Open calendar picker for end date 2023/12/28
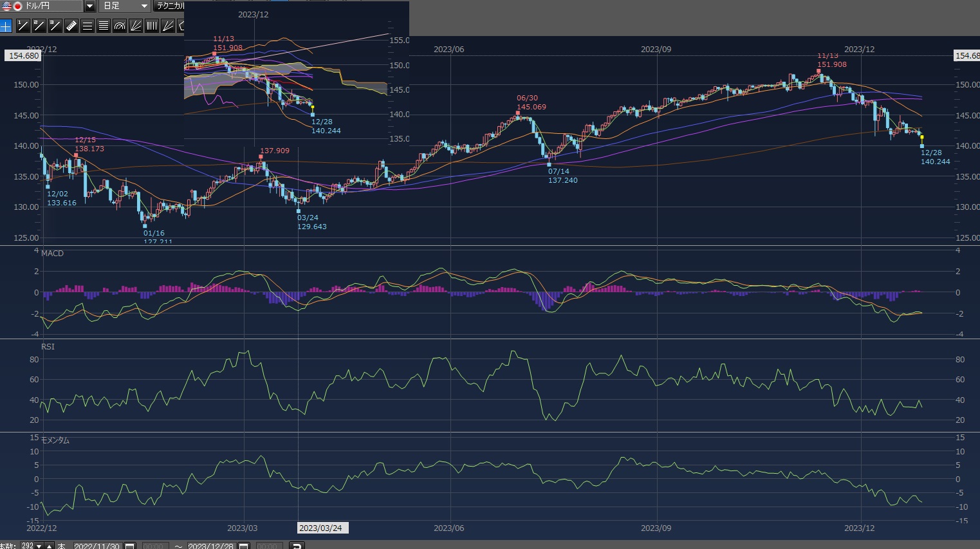This screenshot has width=980, height=549. click(244, 546)
